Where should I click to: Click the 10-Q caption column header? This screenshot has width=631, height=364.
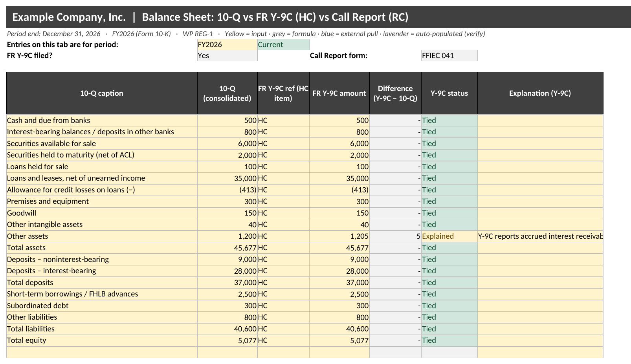point(102,93)
